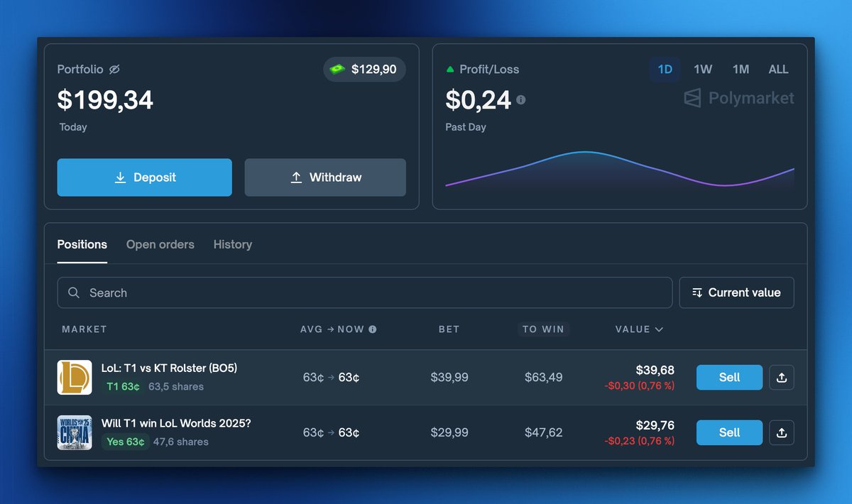Select the 1W profit/loss range
This screenshot has width=852, height=504.
coord(703,70)
